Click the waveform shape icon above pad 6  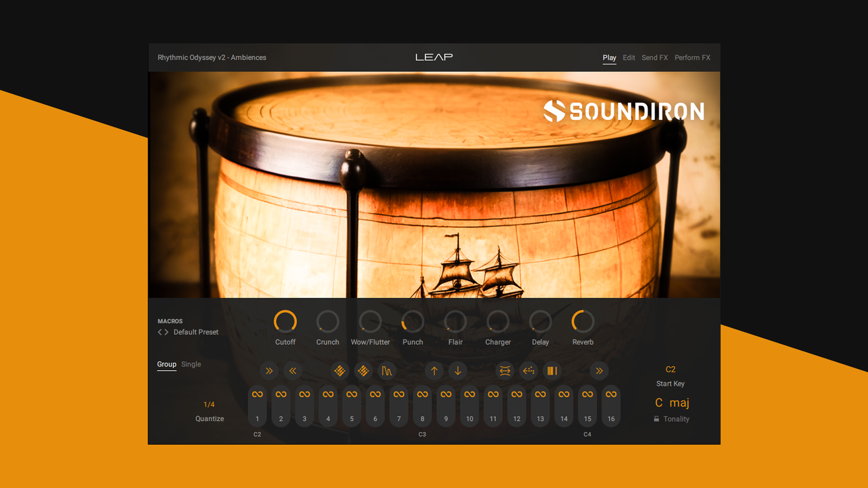click(x=387, y=371)
